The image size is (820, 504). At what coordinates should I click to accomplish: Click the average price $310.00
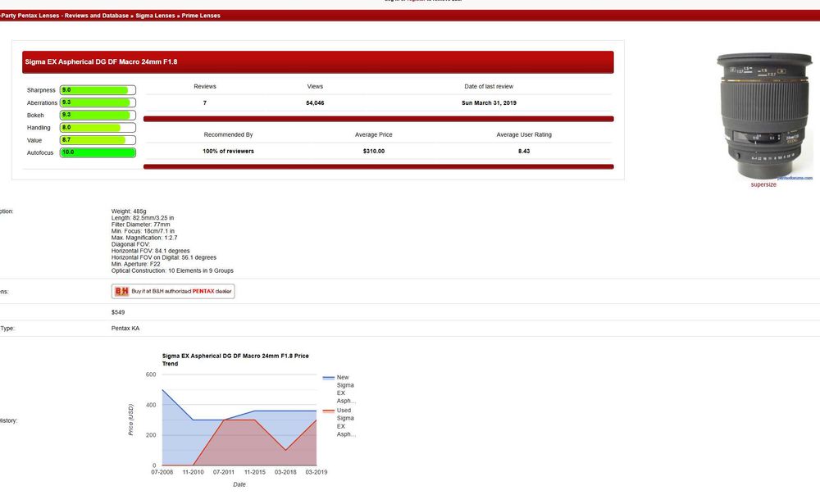coord(373,151)
